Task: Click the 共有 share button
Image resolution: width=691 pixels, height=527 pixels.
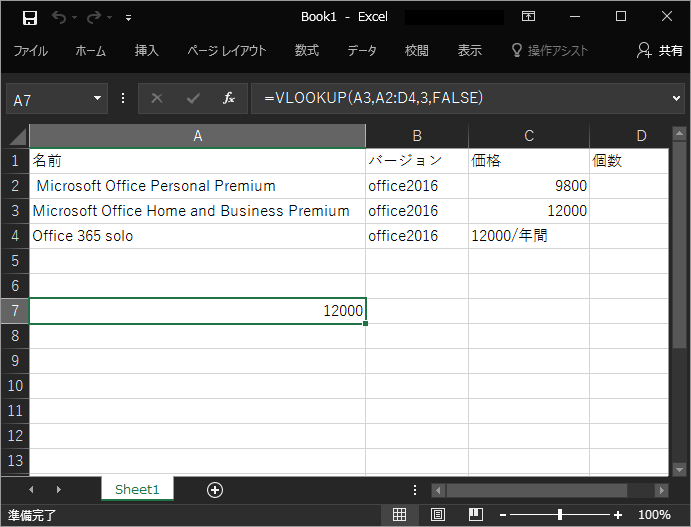Action: pyautogui.click(x=660, y=51)
